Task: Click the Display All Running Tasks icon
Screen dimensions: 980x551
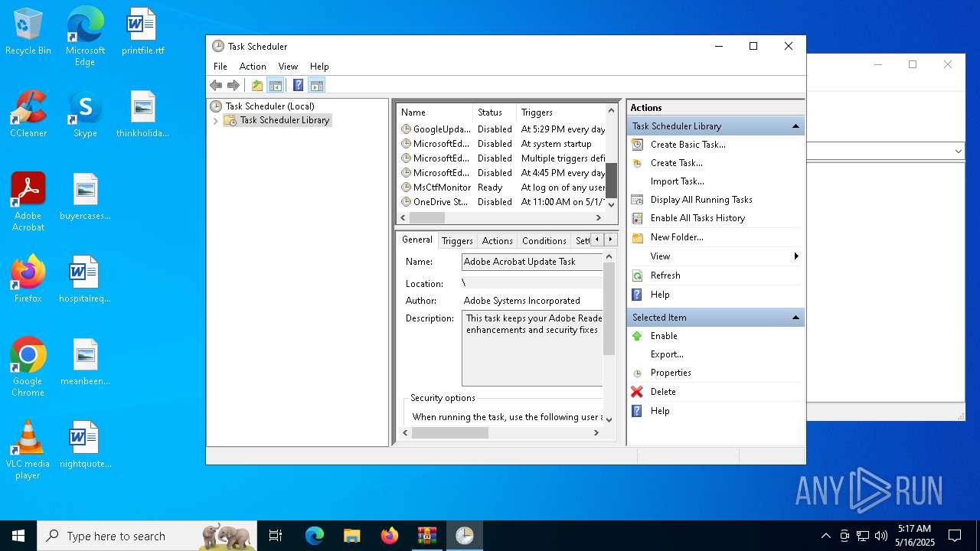Action: pyautogui.click(x=637, y=200)
